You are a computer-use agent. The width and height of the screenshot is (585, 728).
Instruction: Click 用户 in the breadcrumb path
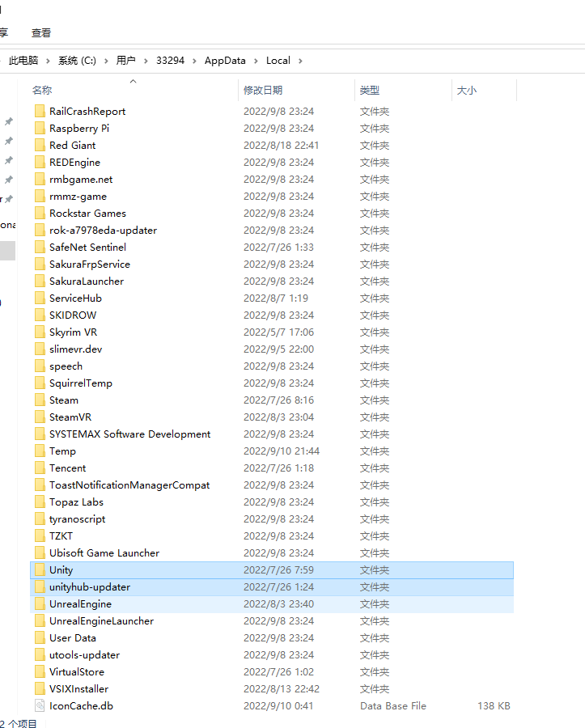point(126,61)
